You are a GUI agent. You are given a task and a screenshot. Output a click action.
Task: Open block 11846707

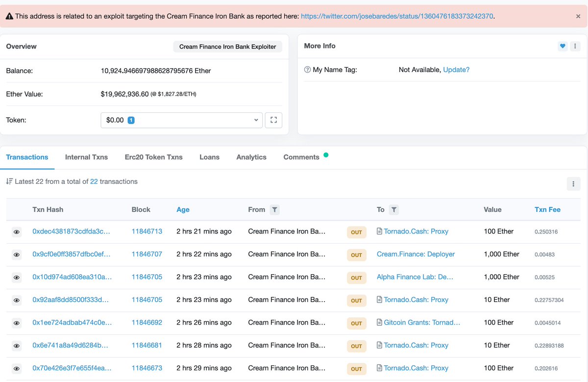click(147, 254)
